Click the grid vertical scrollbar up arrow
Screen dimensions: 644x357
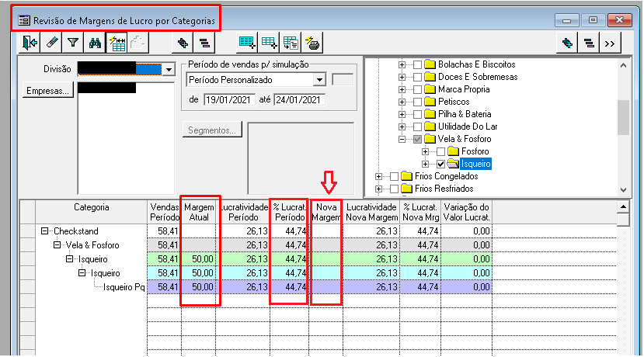coord(623,206)
